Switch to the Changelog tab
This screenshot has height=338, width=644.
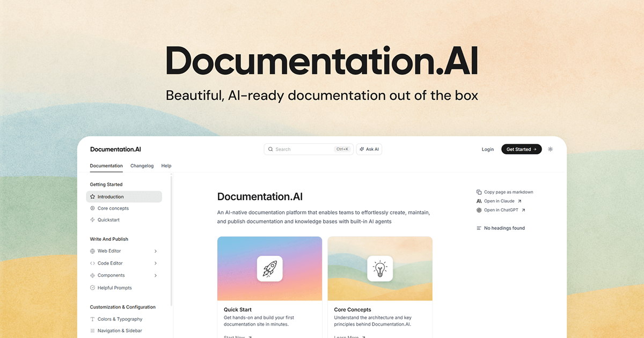click(142, 166)
